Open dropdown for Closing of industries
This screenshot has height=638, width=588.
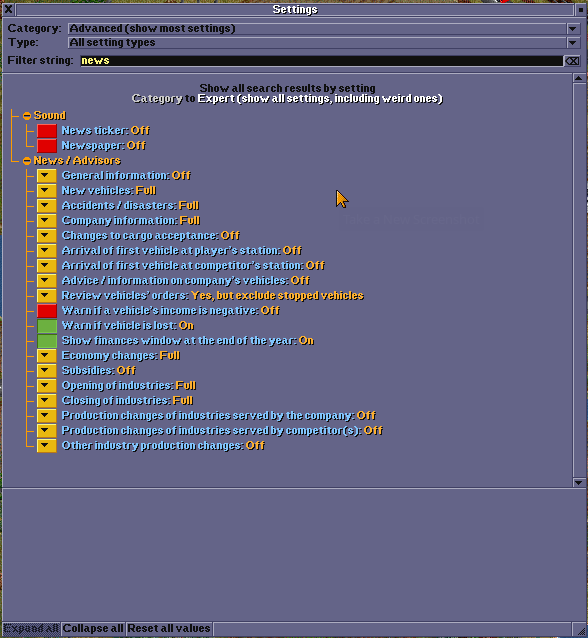tap(47, 401)
